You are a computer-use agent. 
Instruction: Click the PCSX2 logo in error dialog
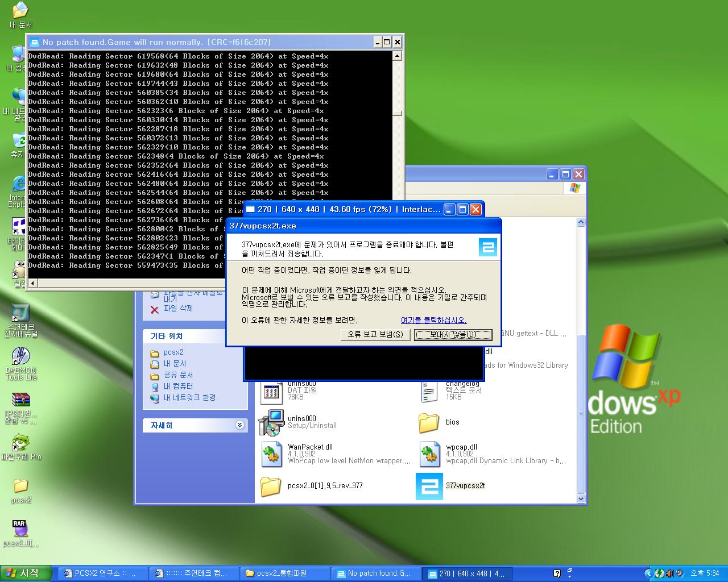[x=487, y=247]
